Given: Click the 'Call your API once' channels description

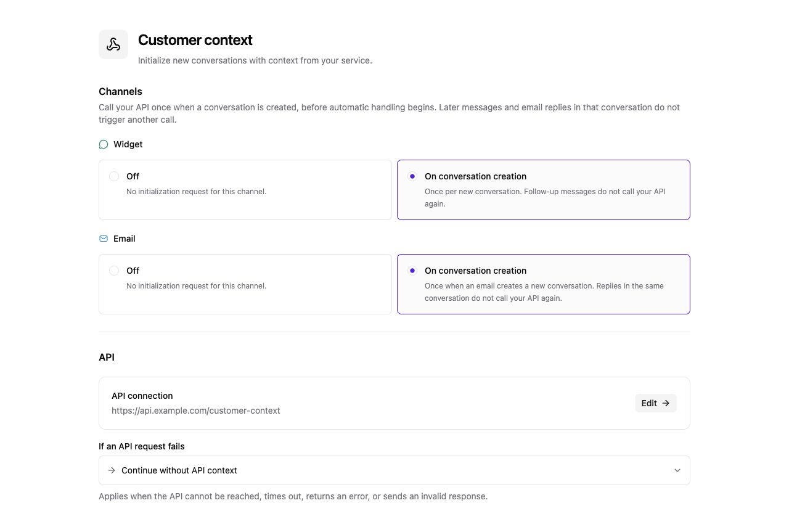Looking at the screenshot, I should point(390,113).
